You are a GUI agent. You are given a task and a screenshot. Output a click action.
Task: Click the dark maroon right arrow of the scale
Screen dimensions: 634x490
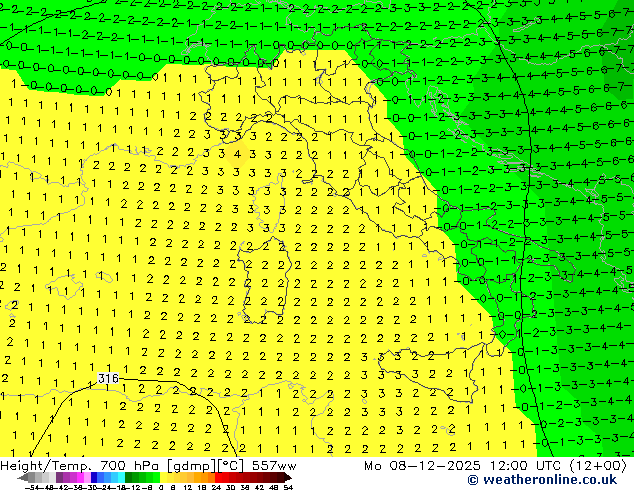288,478
